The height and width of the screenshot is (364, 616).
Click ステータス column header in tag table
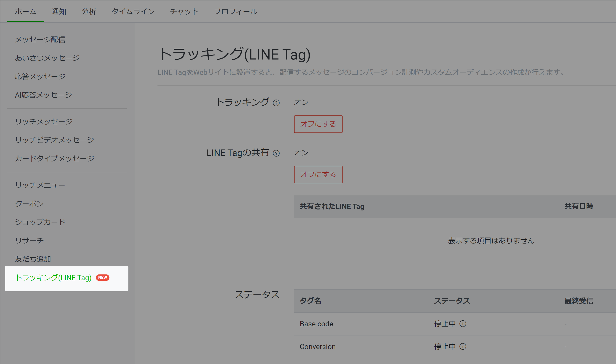click(x=452, y=301)
